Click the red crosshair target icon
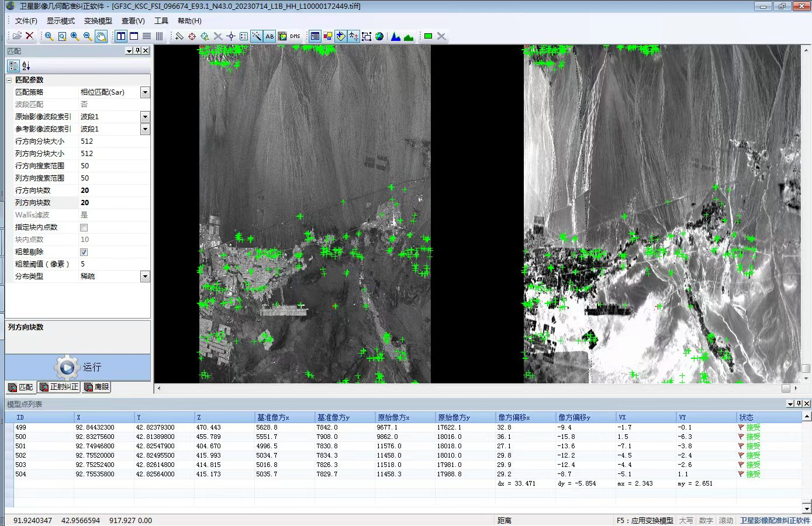Viewport: 812px width, 526px height. click(x=192, y=36)
